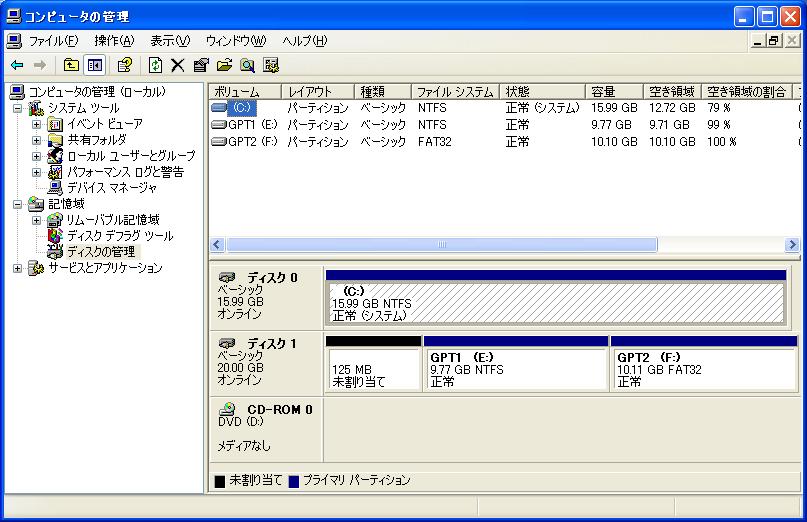The width and height of the screenshot is (807, 522).
Task: Click the サービスとアプリケーション icon
Action: (x=36, y=268)
